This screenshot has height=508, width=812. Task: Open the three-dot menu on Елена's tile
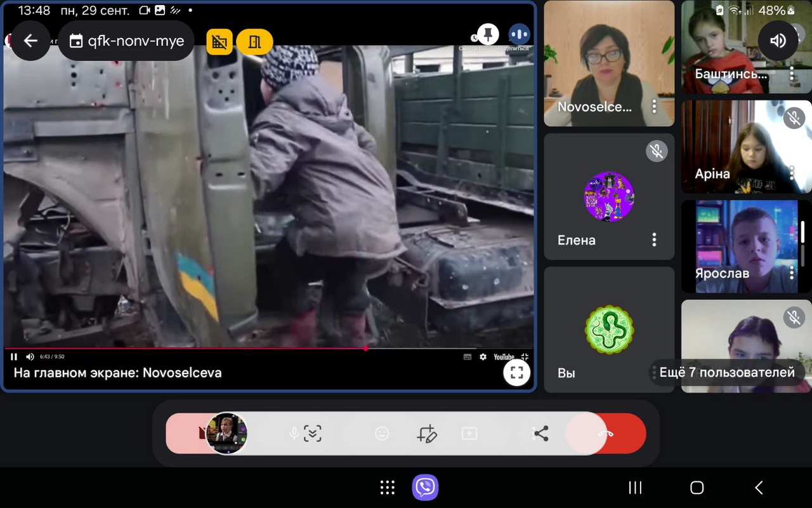[x=654, y=239]
